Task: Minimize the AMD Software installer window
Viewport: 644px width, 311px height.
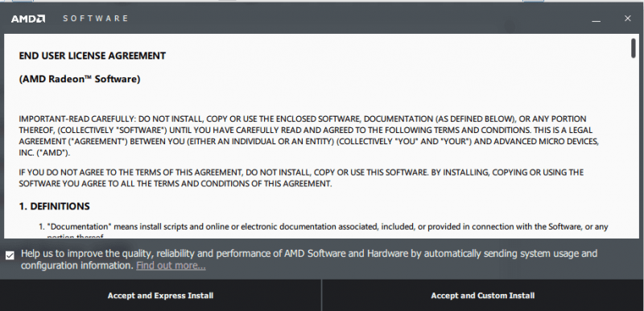Action: pyautogui.click(x=596, y=19)
